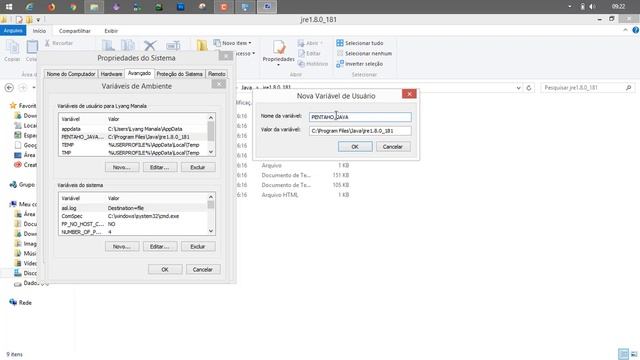640x360 pixels.
Task: Click the Nova pasta folder icon
Action: pyautogui.click(x=202, y=46)
